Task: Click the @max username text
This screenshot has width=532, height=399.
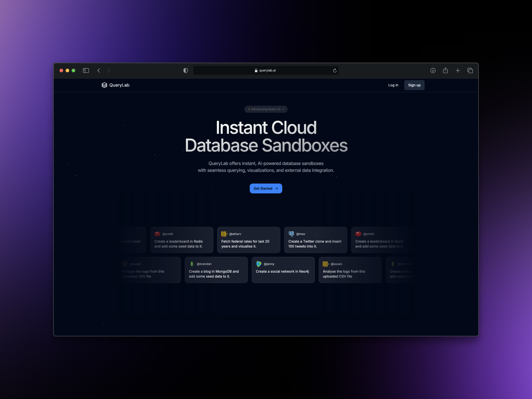Action: point(301,234)
